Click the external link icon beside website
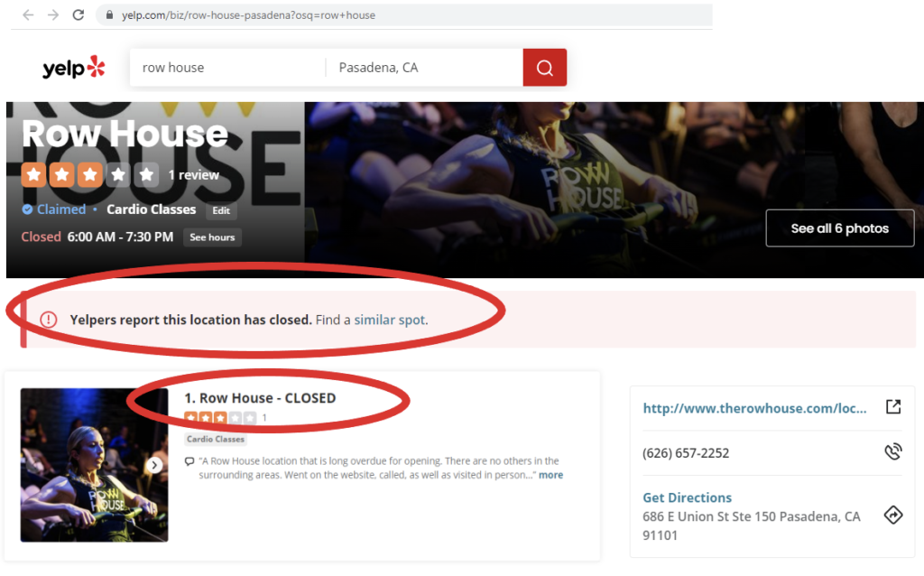The image size is (924, 576). pos(893,406)
